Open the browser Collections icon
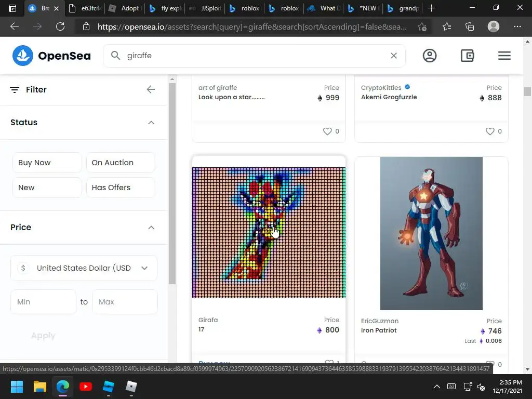This screenshot has width=532, height=399. [470, 26]
